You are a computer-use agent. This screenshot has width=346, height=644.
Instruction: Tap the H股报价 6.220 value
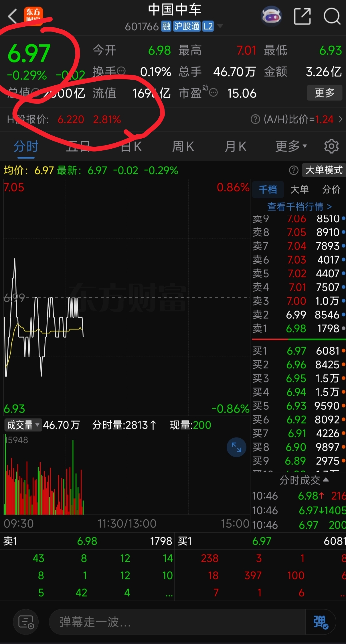71,119
